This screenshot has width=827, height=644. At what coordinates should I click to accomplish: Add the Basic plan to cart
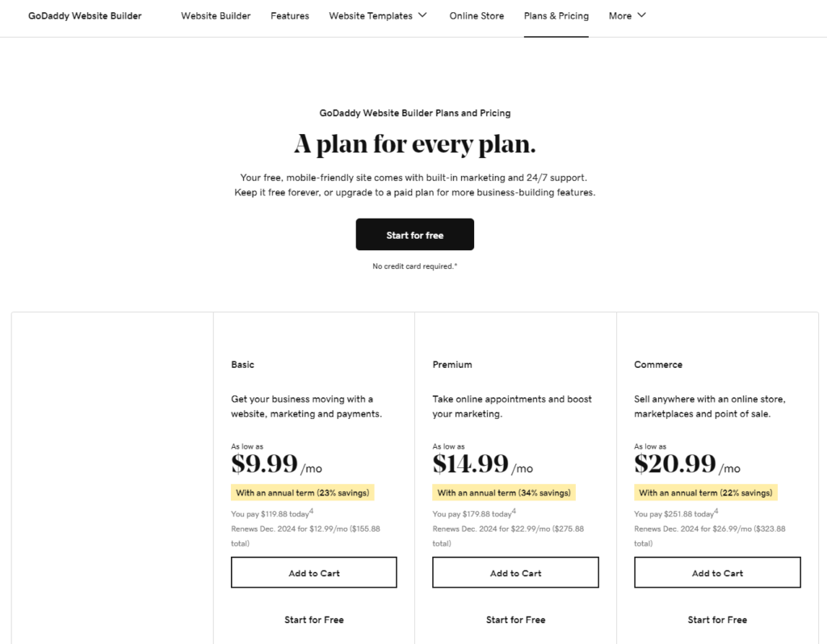tap(313, 572)
